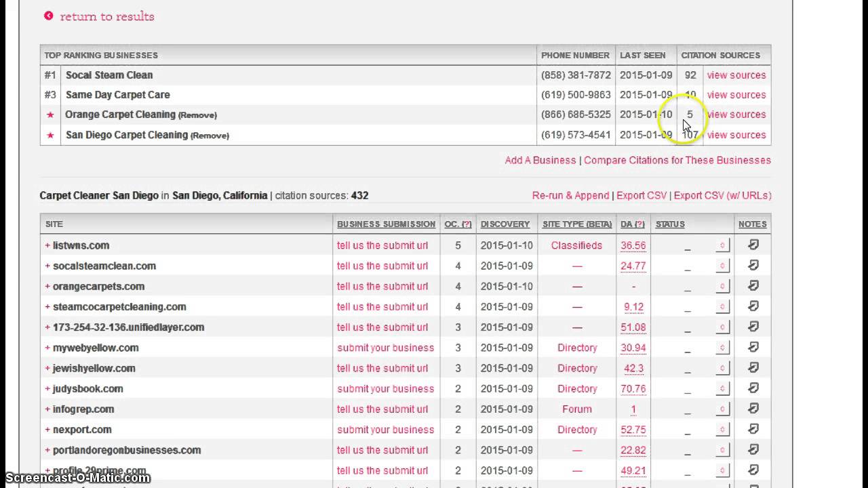Click the return to results arrow icon
Viewport: 868px width, 488px height.
click(49, 16)
